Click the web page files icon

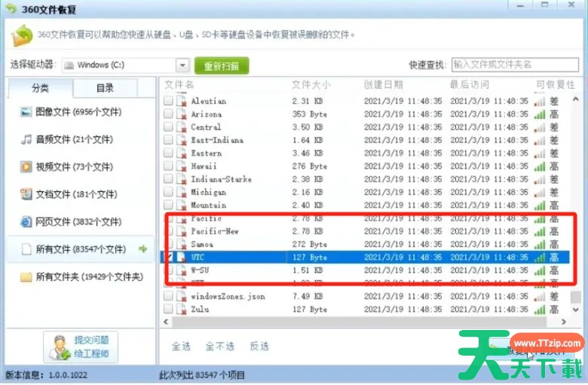click(26, 222)
